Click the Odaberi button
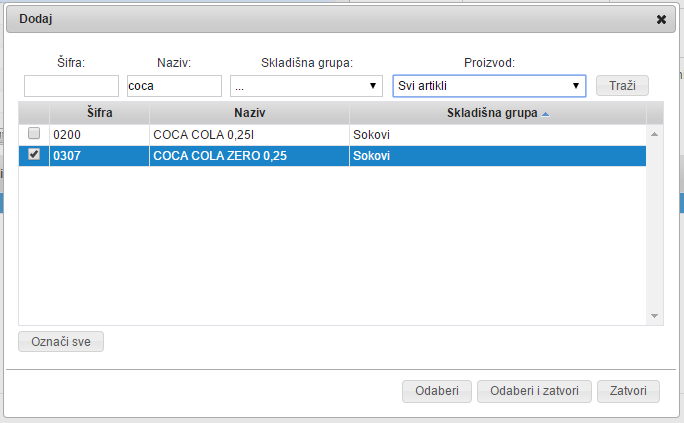The height and width of the screenshot is (423, 684). 436,391
